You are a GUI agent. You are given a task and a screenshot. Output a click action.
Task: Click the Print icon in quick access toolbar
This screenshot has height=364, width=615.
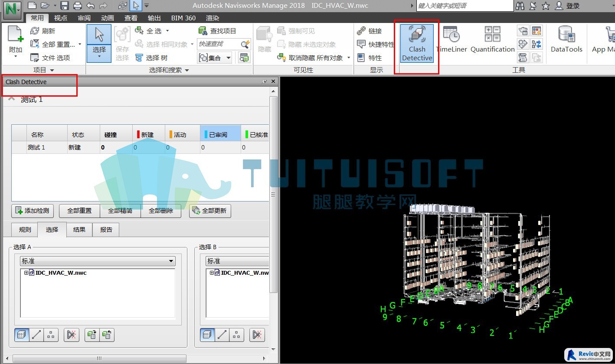tap(77, 6)
